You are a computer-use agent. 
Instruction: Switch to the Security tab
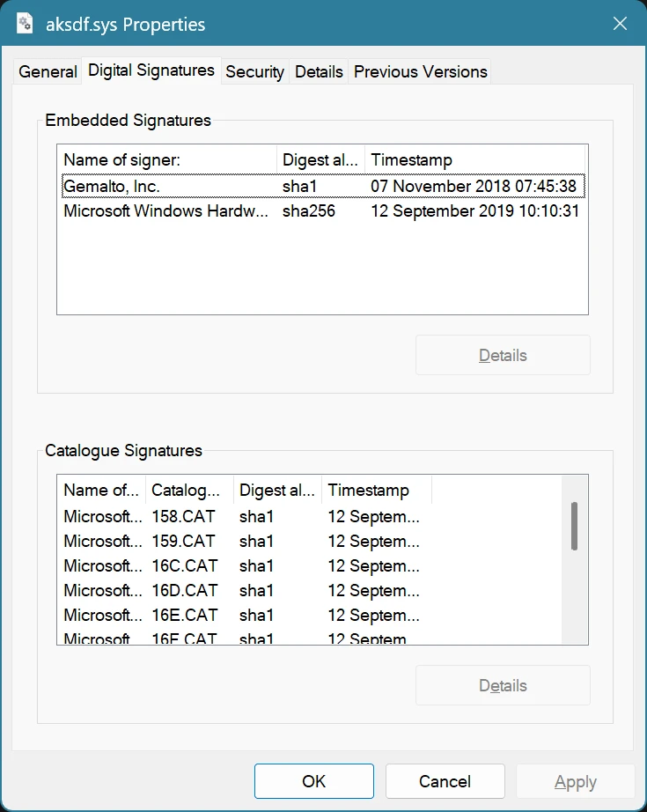(x=254, y=71)
